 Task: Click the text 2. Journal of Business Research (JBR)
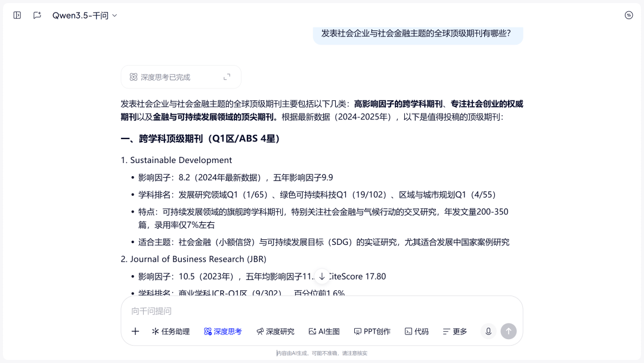click(x=193, y=259)
